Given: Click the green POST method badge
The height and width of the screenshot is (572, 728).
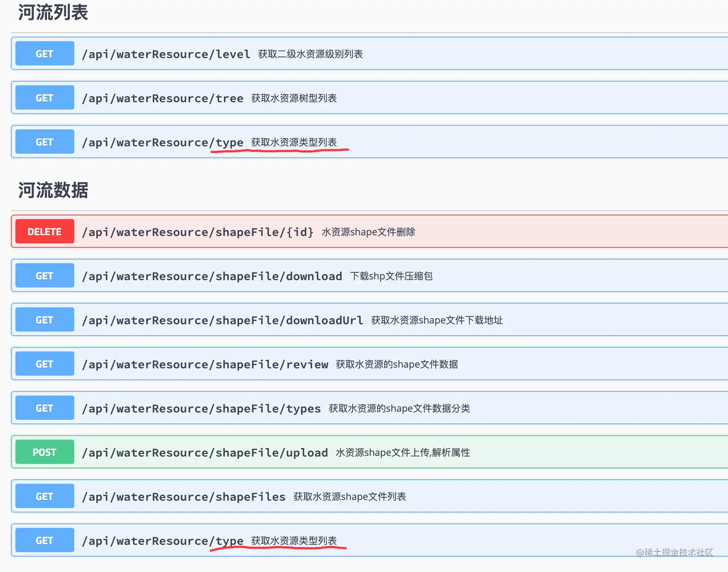Looking at the screenshot, I should pyautogui.click(x=45, y=452).
